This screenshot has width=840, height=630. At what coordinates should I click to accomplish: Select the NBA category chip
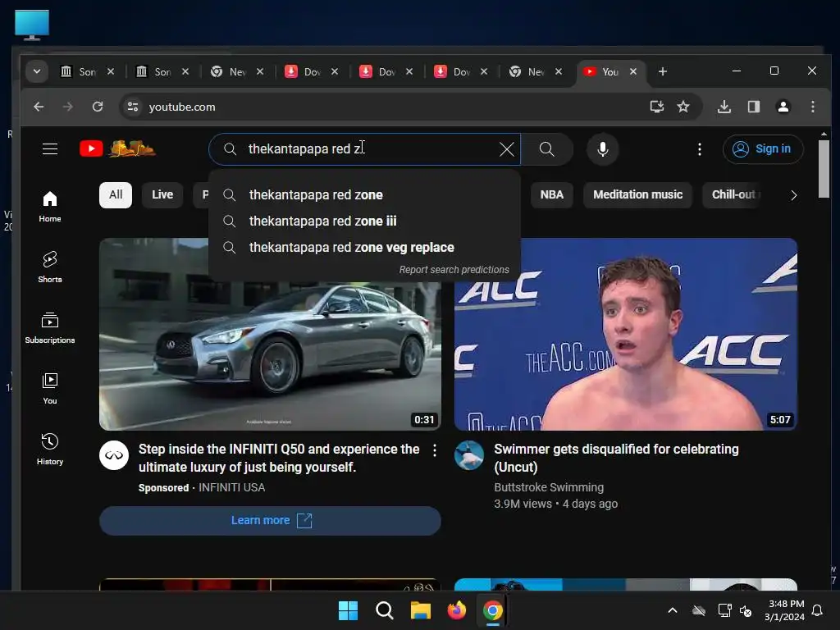(x=551, y=194)
